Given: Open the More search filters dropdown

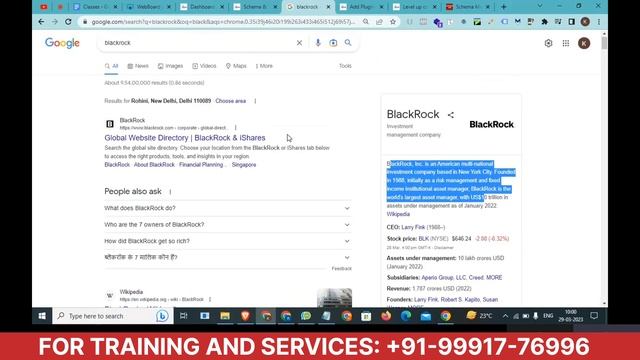Looking at the screenshot, I should tap(264, 66).
